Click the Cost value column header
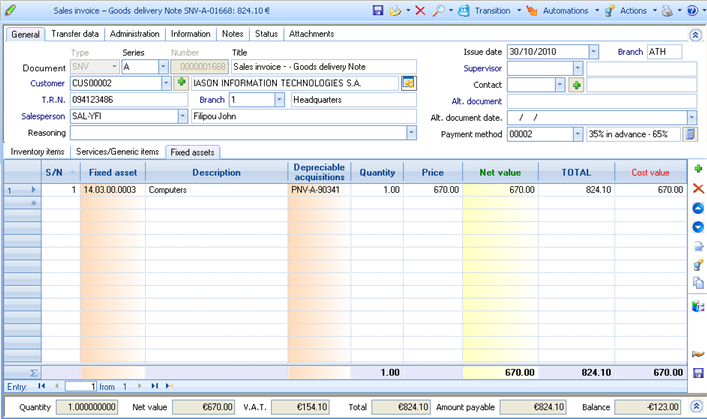The image size is (707, 419). 650,172
